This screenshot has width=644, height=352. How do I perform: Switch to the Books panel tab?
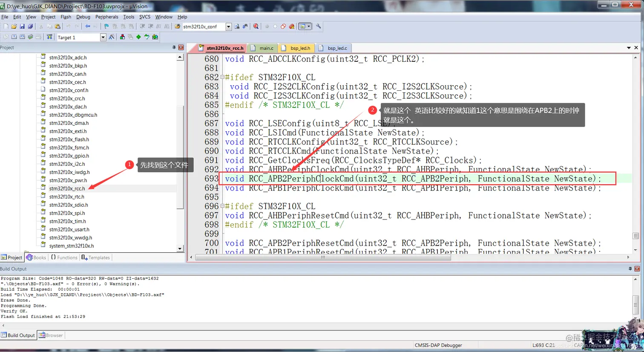pyautogui.click(x=36, y=257)
